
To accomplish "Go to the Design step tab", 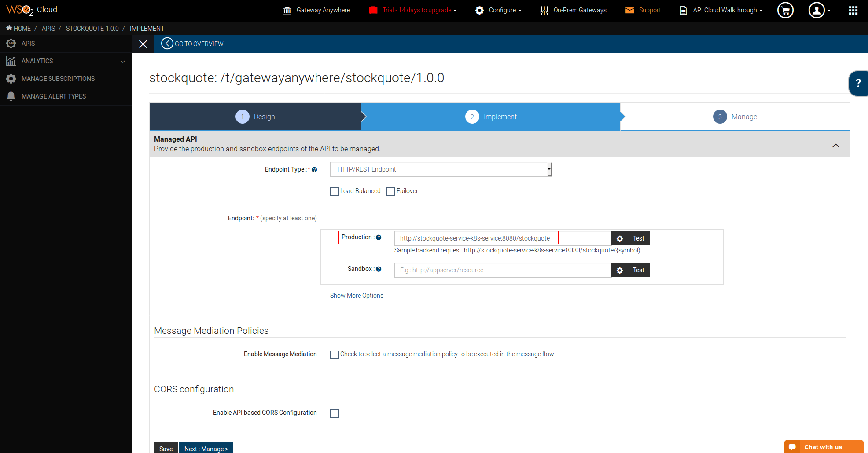I will tap(255, 117).
